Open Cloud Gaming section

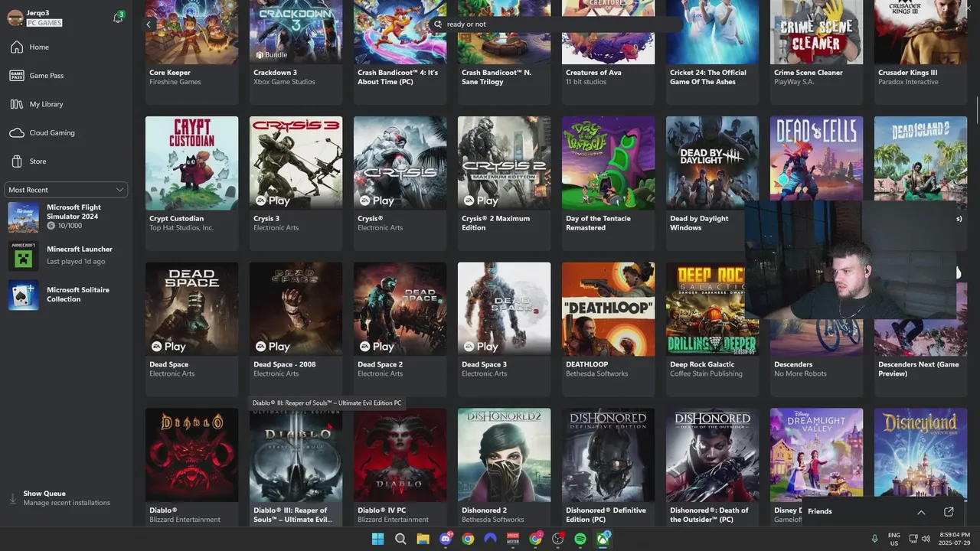coord(64,132)
